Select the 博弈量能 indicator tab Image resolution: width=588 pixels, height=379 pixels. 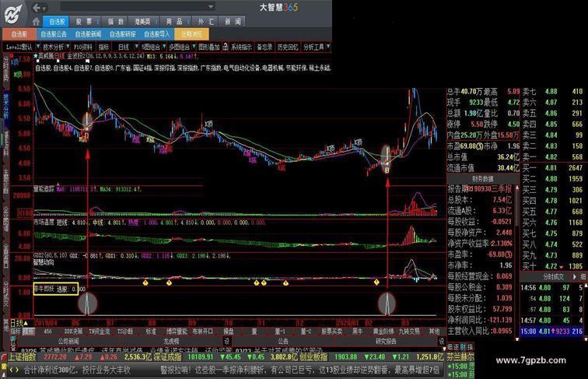[x=177, y=332]
